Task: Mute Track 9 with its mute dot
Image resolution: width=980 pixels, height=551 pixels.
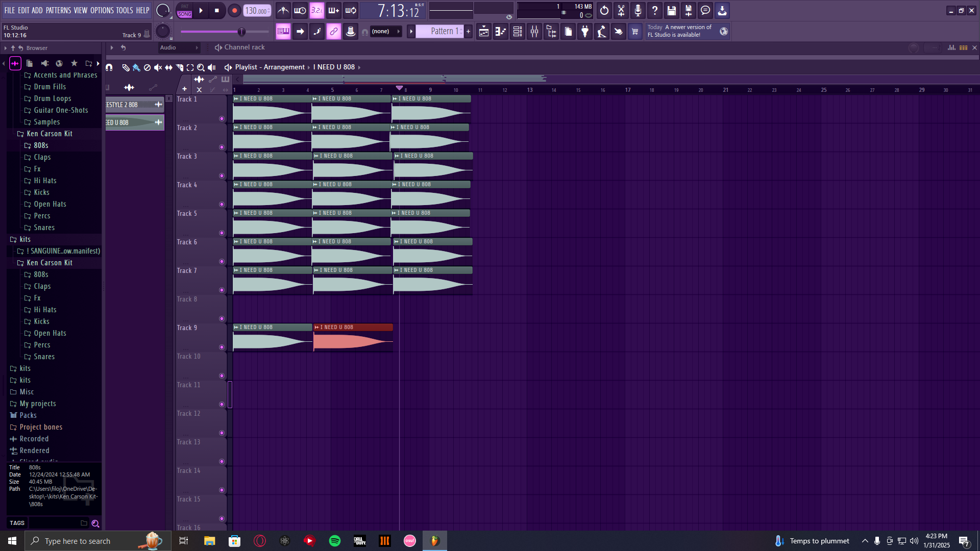Action: [222, 347]
